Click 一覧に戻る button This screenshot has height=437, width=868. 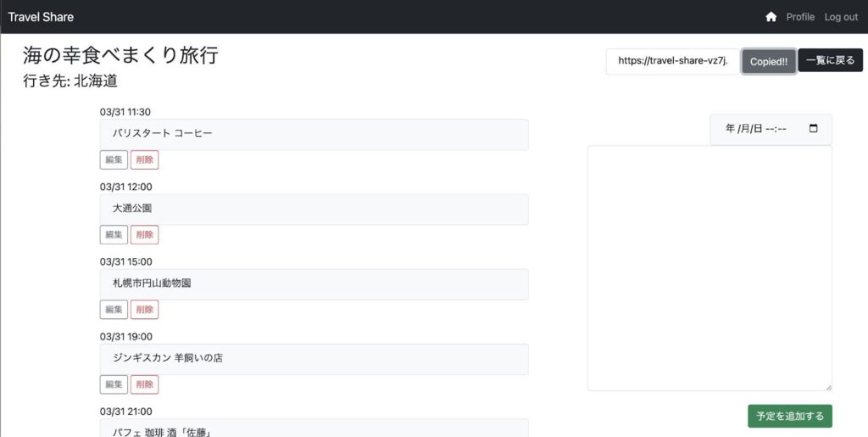coord(830,61)
